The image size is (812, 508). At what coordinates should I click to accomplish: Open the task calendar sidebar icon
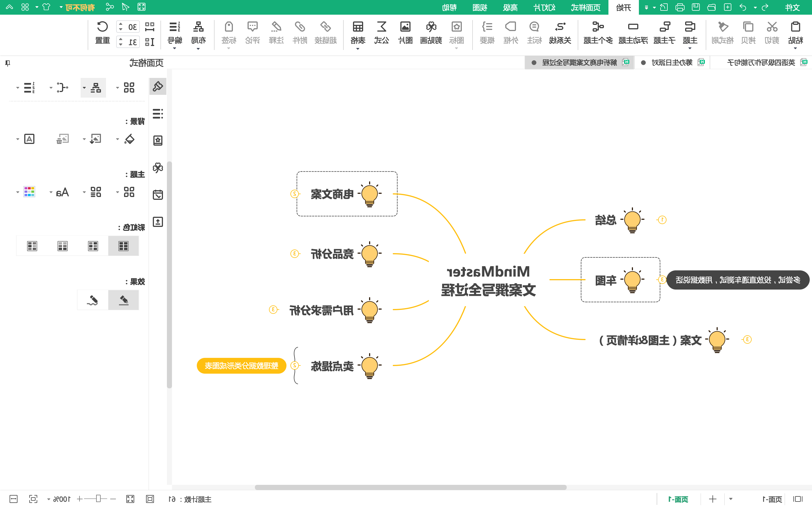tap(158, 195)
